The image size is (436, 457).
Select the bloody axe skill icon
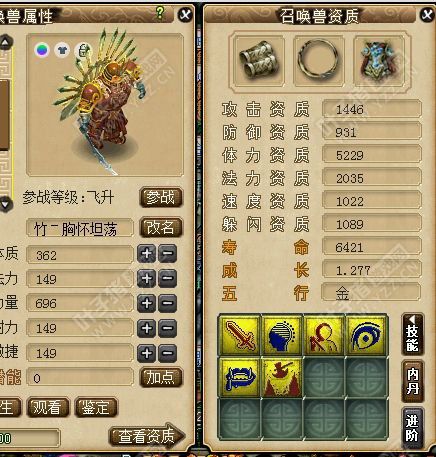282,377
